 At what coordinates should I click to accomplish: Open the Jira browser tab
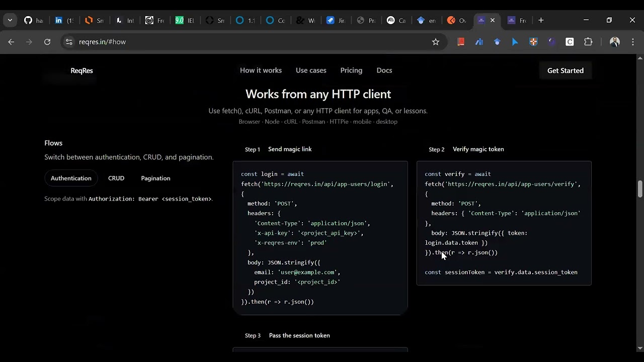[336, 20]
